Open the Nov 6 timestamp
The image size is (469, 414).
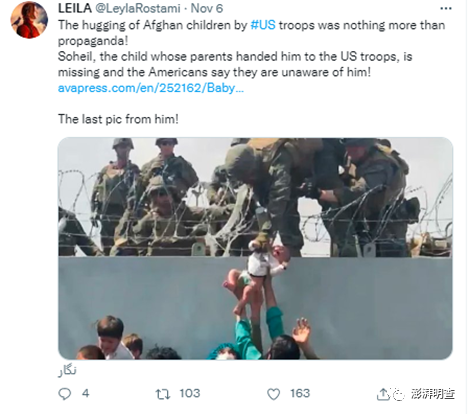[x=207, y=8]
